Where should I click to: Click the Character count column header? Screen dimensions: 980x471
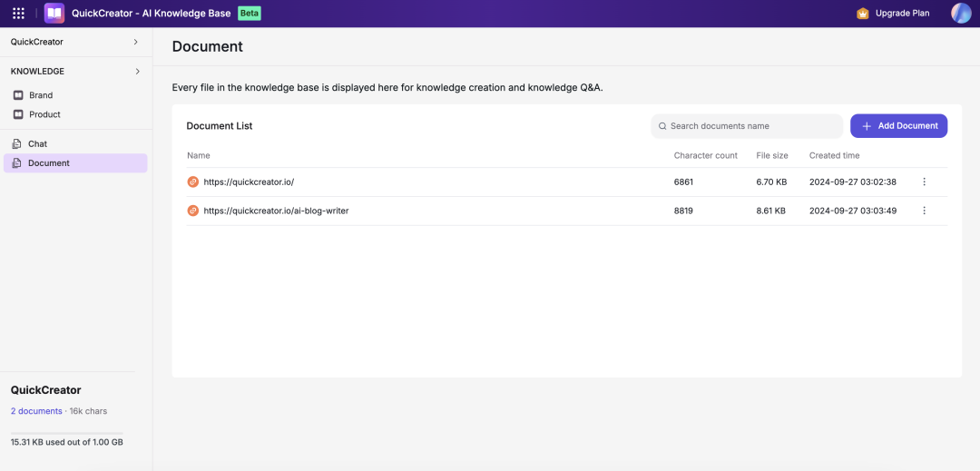[706, 155]
